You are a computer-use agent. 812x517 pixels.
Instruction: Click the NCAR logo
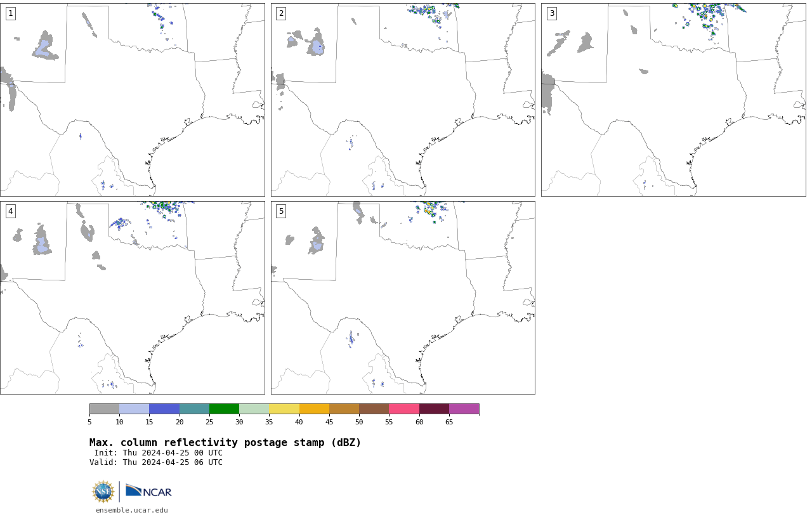pos(148,491)
